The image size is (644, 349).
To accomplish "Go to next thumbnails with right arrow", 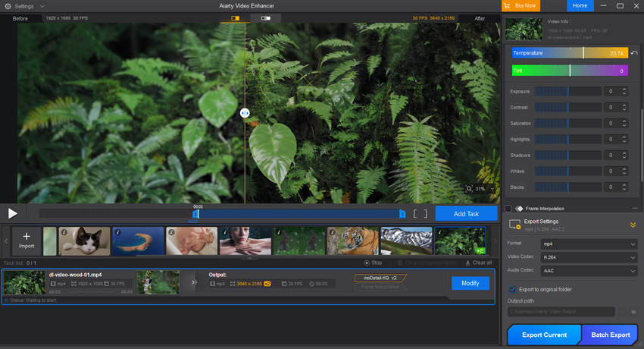I will pyautogui.click(x=495, y=241).
